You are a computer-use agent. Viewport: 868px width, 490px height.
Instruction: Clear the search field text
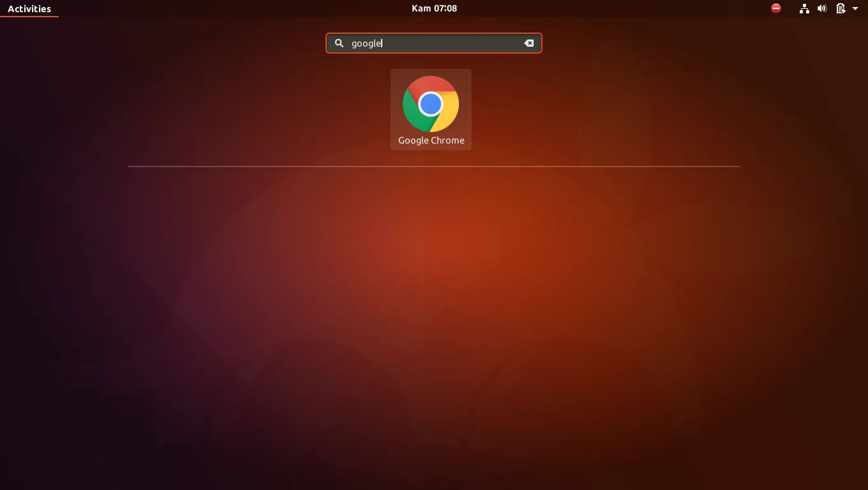[x=528, y=43]
